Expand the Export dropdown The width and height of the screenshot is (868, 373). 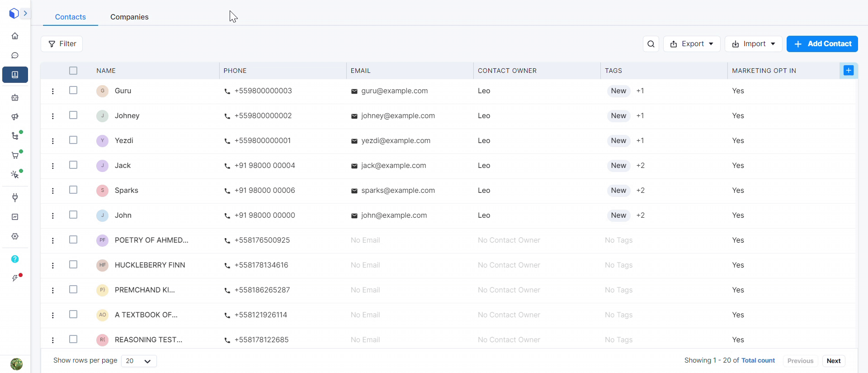click(691, 44)
